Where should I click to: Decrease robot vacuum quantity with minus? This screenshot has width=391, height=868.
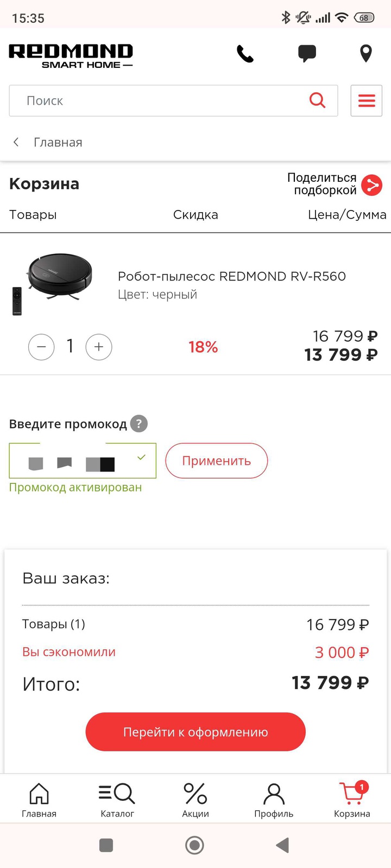[x=41, y=347]
